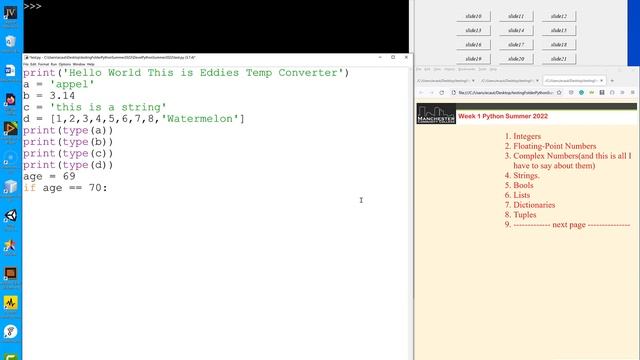Click the 'Bools' list item

click(523, 185)
